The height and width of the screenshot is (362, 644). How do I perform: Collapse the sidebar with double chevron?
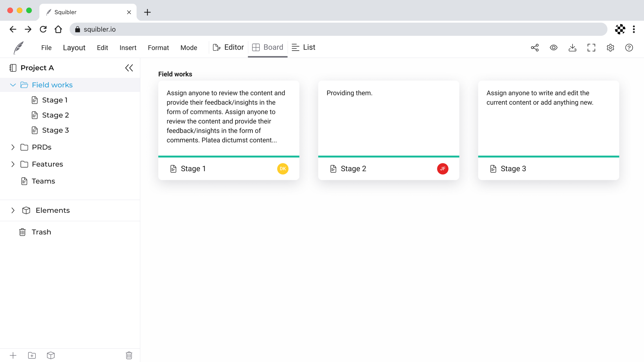(x=129, y=68)
